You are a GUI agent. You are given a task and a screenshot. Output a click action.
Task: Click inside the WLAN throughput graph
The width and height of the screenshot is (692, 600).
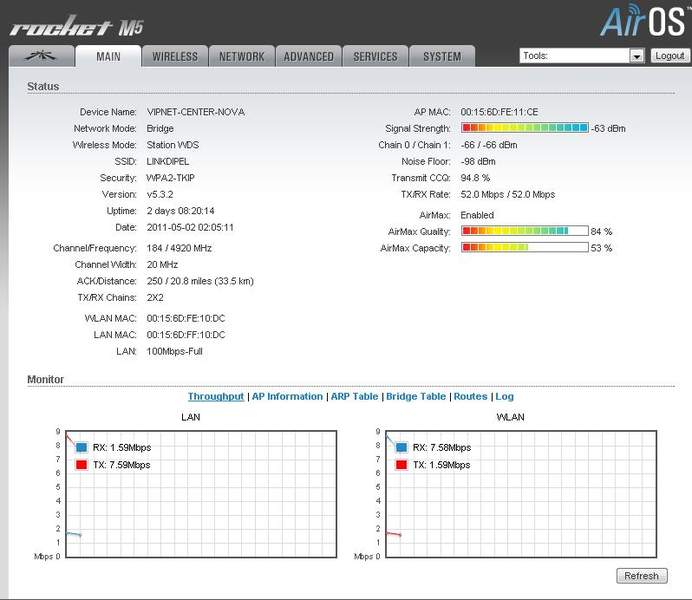(521, 494)
